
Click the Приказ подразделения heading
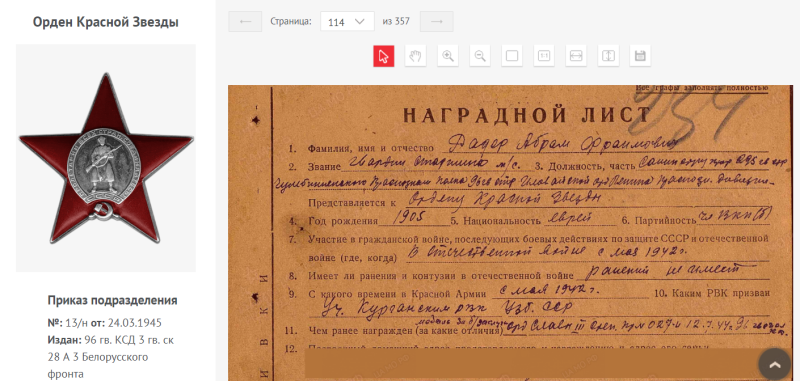[x=113, y=300]
